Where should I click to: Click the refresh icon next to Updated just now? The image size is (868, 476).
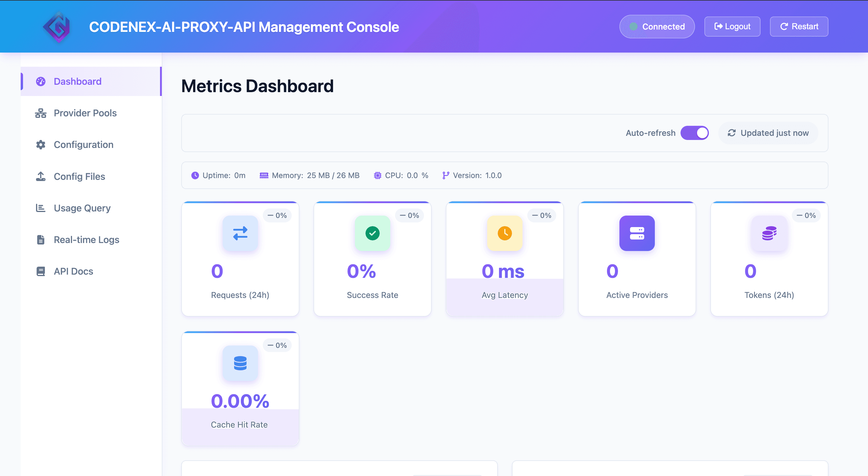[x=732, y=133]
